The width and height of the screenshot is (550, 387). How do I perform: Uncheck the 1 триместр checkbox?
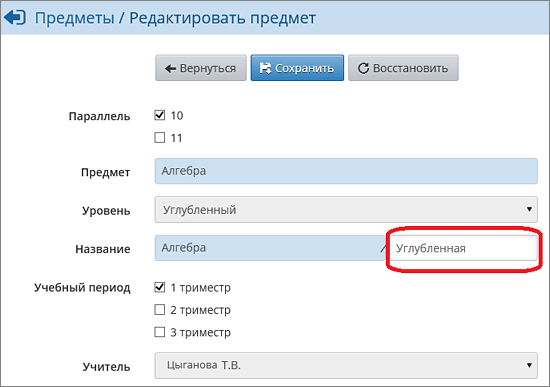160,287
